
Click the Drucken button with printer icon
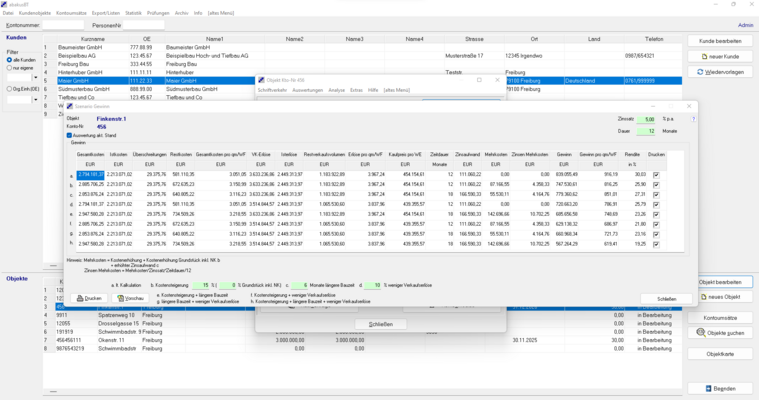point(90,298)
